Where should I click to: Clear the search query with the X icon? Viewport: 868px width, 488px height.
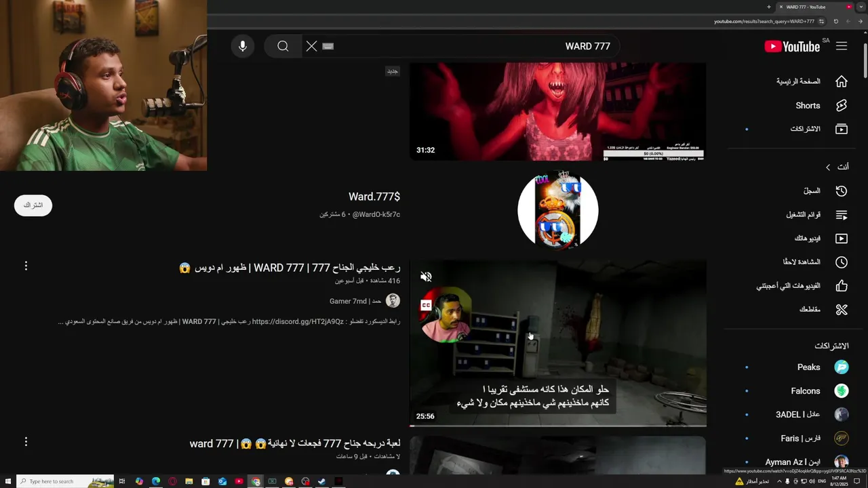311,46
